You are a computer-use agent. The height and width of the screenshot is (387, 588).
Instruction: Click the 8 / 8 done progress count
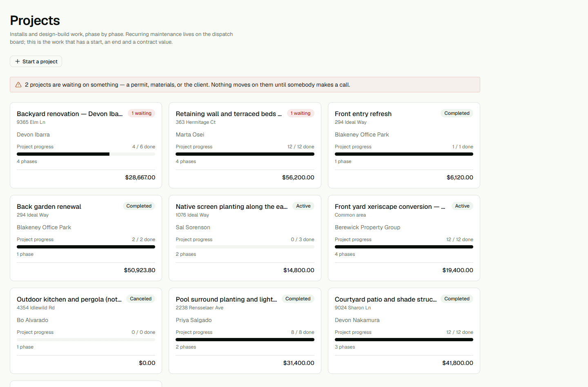click(303, 332)
